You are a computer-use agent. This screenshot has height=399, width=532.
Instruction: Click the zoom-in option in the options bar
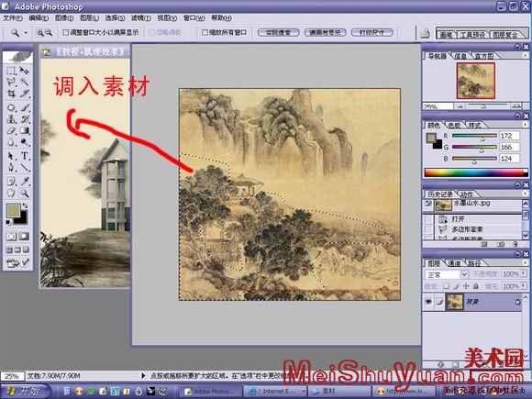coord(40,33)
